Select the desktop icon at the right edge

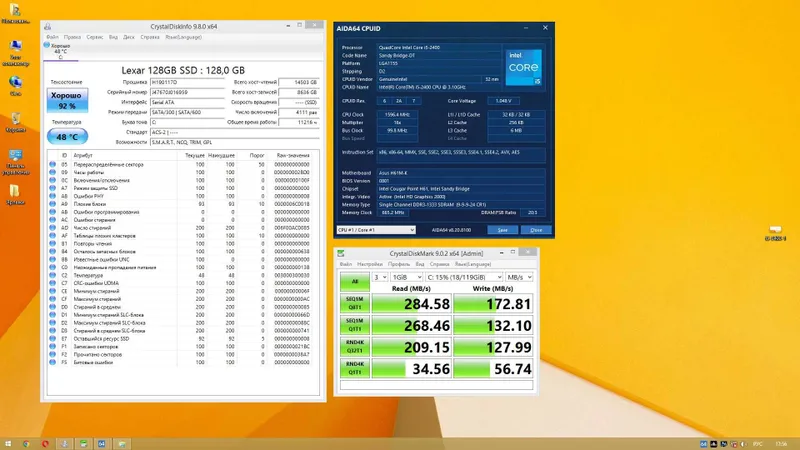(x=776, y=233)
